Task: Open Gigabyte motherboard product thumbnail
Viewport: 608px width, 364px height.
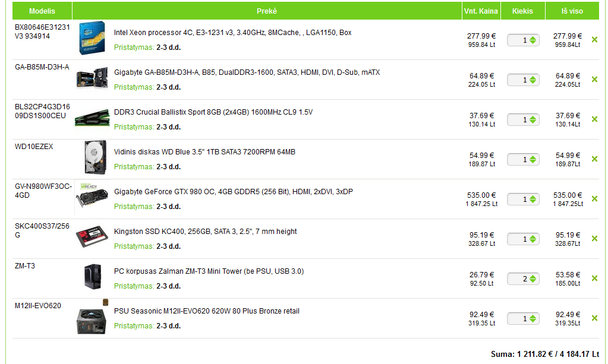Action: coord(92,77)
